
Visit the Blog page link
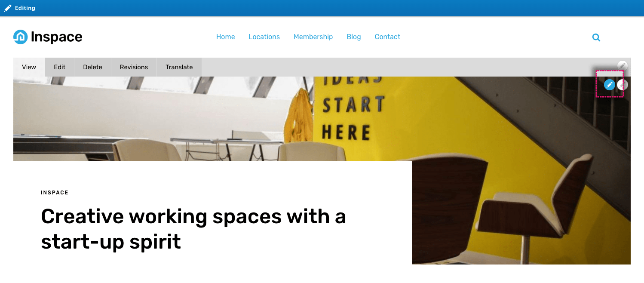point(354,37)
